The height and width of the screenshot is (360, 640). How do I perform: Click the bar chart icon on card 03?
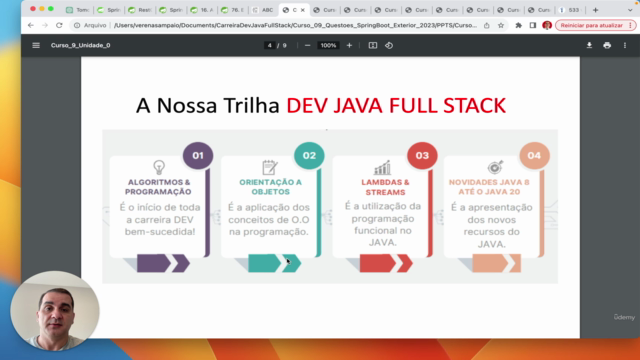coord(382,167)
